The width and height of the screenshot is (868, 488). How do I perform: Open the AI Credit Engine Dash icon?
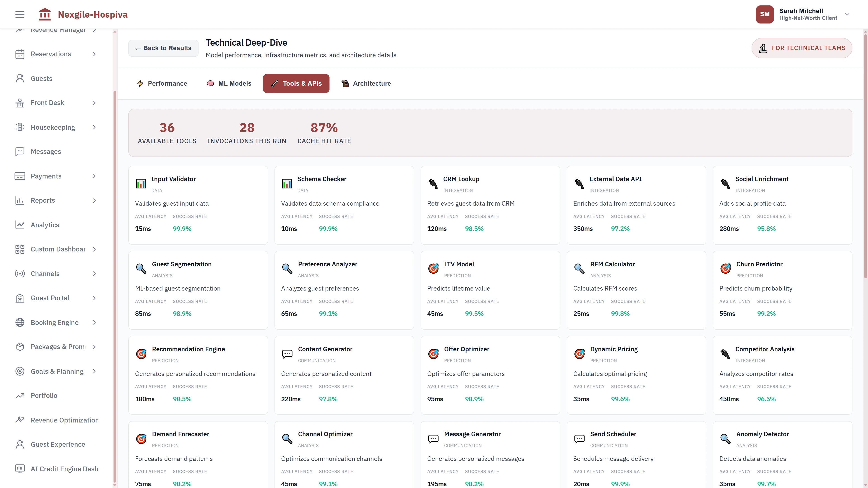point(19,469)
